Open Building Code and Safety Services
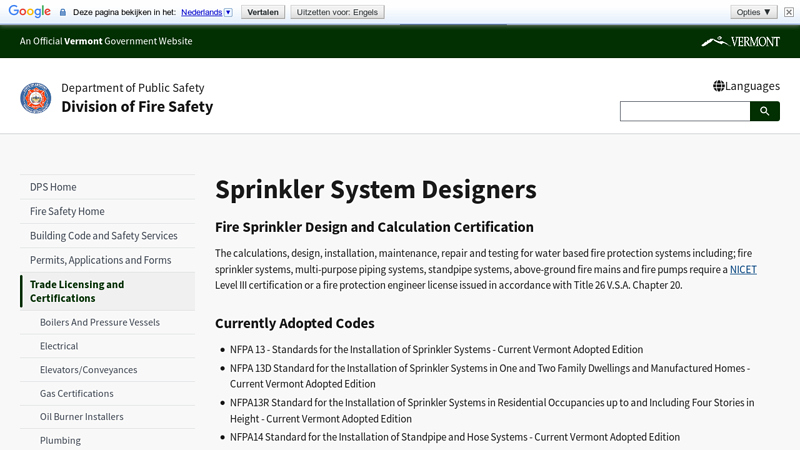The image size is (800, 450). (x=108, y=236)
